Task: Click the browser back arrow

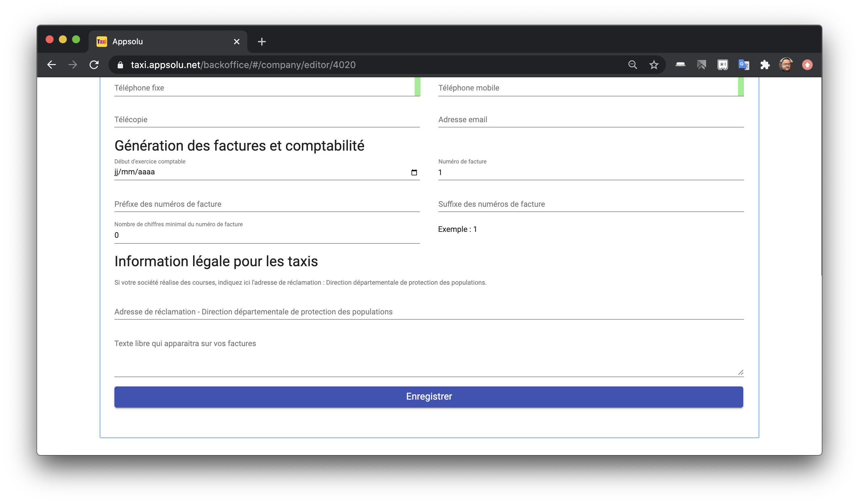Action: (52, 65)
